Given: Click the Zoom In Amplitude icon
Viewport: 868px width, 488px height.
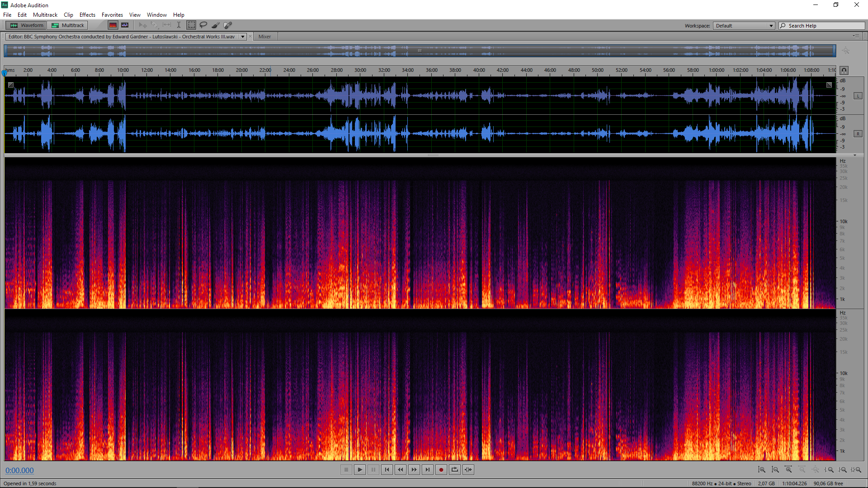Looking at the screenshot, I should (762, 470).
